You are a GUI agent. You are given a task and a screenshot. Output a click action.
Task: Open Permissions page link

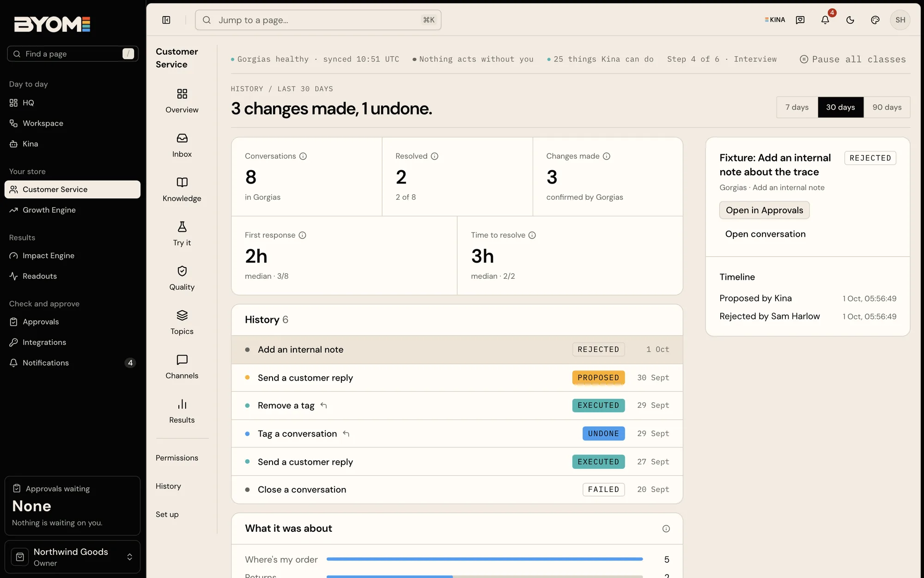pyautogui.click(x=177, y=458)
